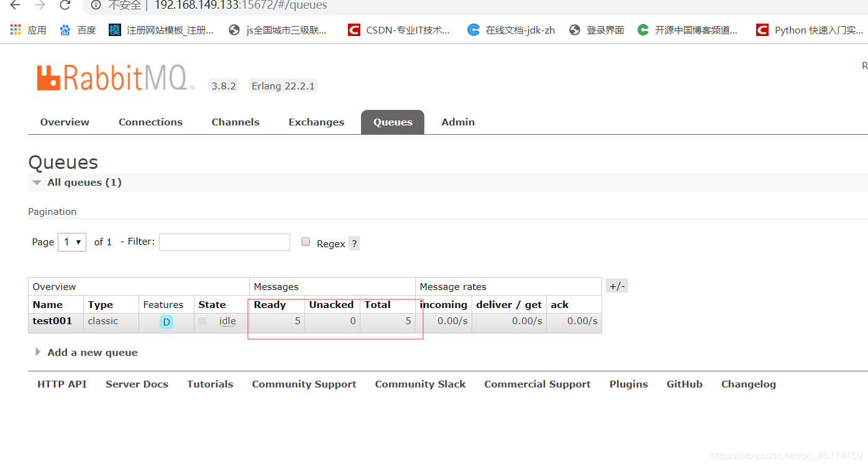Open the Page number dropdown
868x467 pixels.
click(x=72, y=242)
